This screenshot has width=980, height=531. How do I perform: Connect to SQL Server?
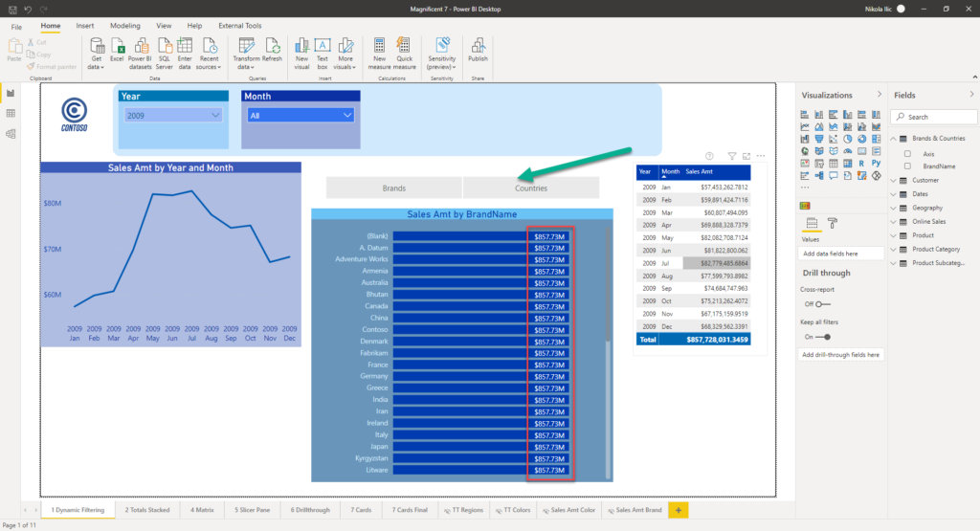165,54
